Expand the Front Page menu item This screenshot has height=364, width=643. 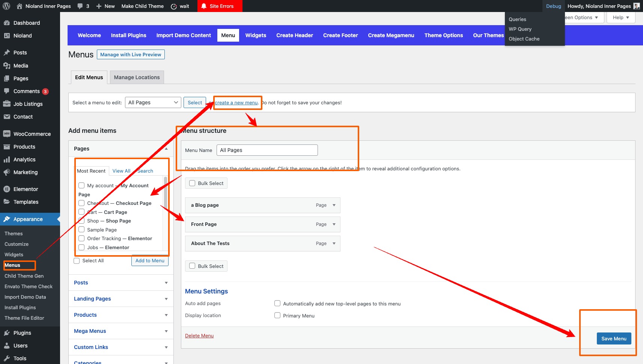pos(334,224)
